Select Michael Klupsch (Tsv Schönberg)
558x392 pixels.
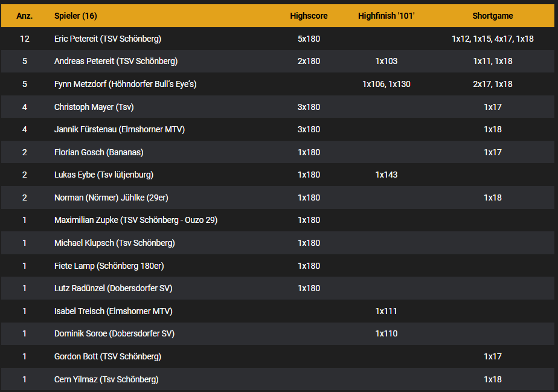[x=114, y=243]
